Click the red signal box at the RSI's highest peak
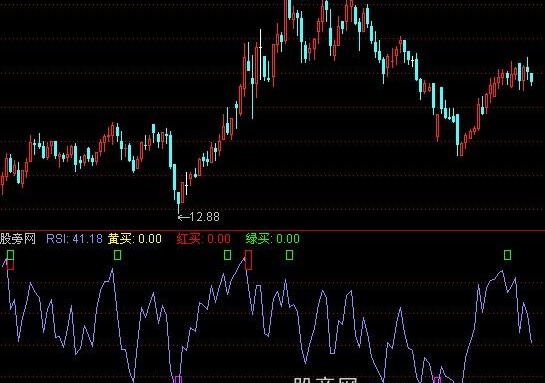This screenshot has width=545, height=383. (x=248, y=260)
